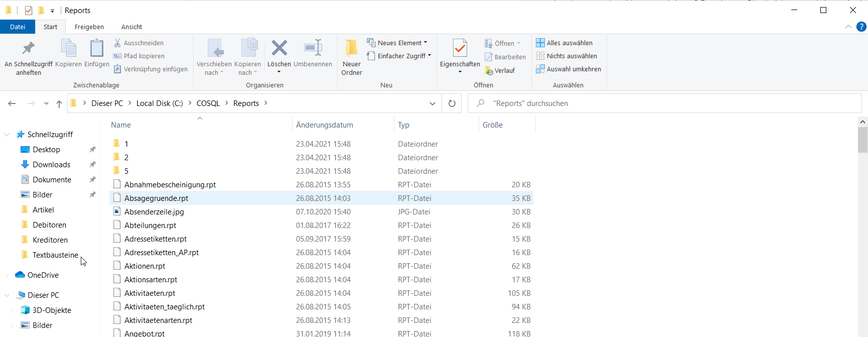
Task: Click the Reports search input field
Action: coord(667,103)
